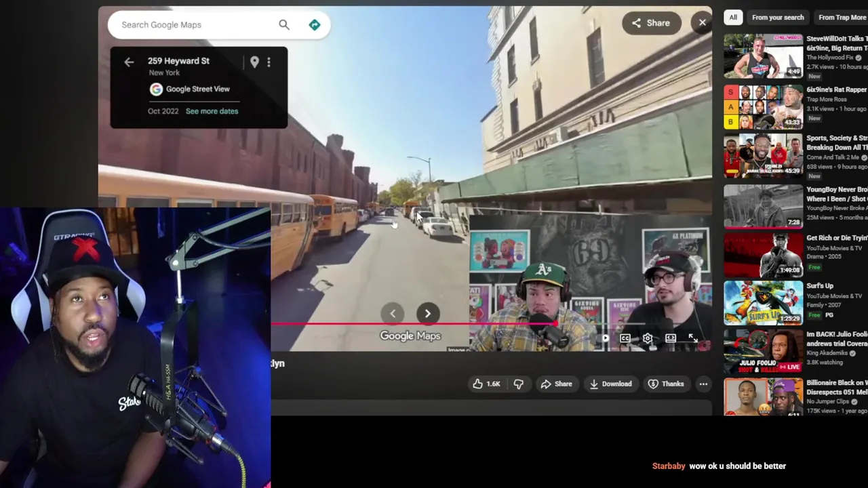Screen dimensions: 868x488
Task: Share the Street View location
Action: (x=651, y=23)
